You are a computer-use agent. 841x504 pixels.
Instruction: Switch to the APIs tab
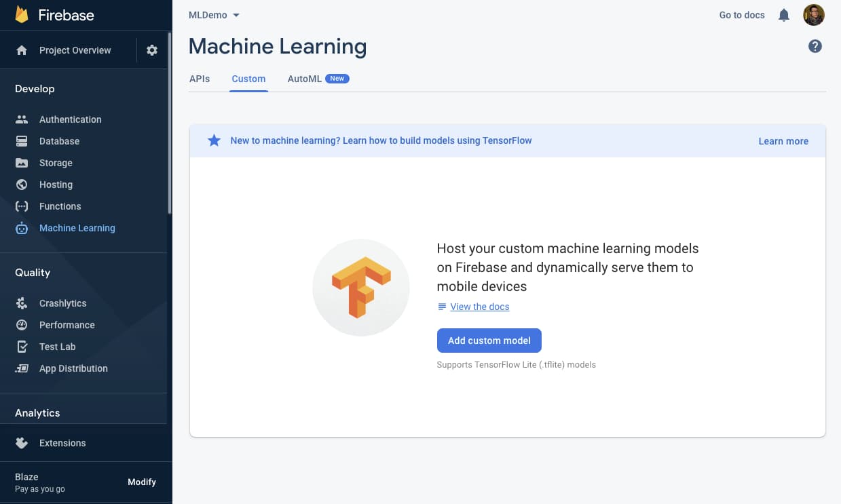click(x=200, y=79)
